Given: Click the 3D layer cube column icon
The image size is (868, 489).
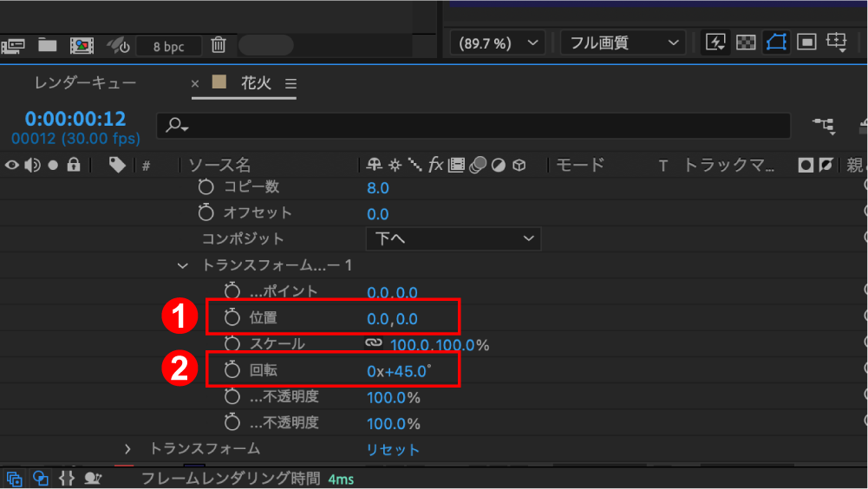Looking at the screenshot, I should 519,165.
